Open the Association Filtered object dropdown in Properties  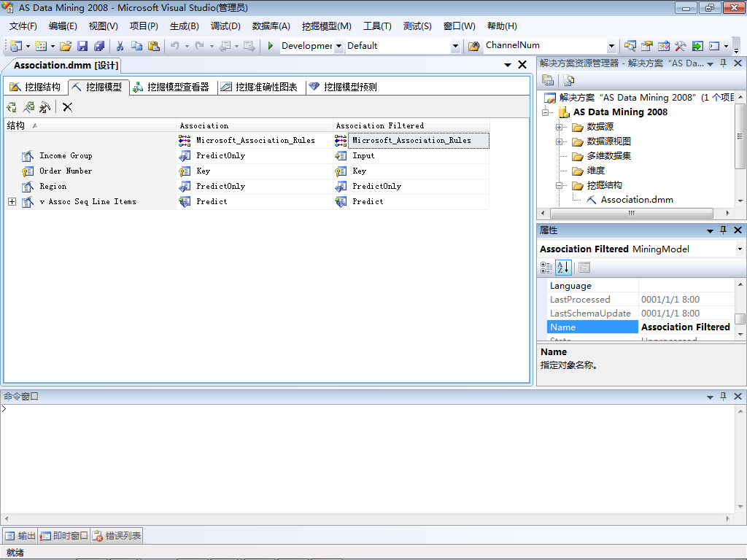click(x=740, y=249)
